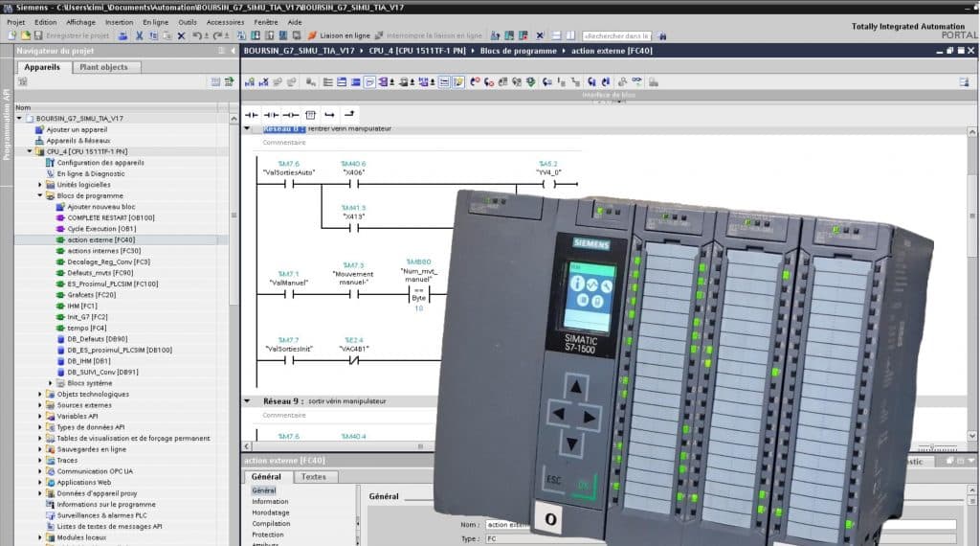The width and height of the screenshot is (980, 546).
Task: Insert a coil assignment instruction
Action: click(290, 114)
